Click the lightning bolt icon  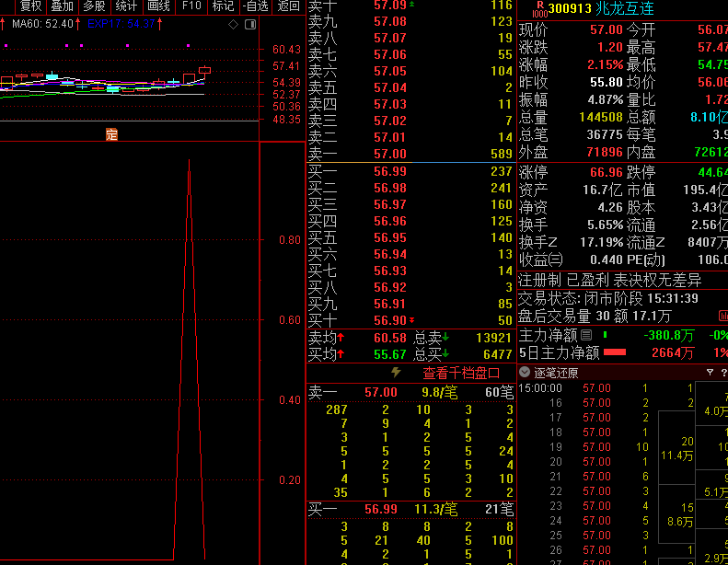tap(396, 373)
